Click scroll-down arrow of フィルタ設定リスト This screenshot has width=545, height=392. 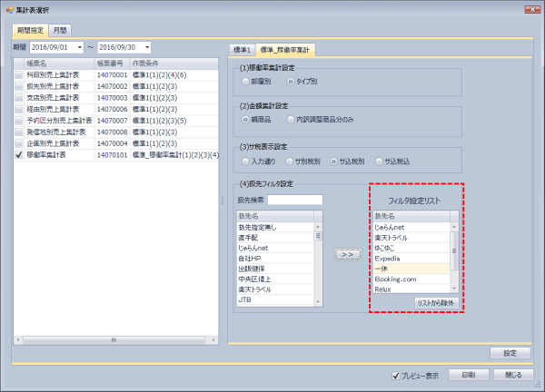[x=454, y=289]
